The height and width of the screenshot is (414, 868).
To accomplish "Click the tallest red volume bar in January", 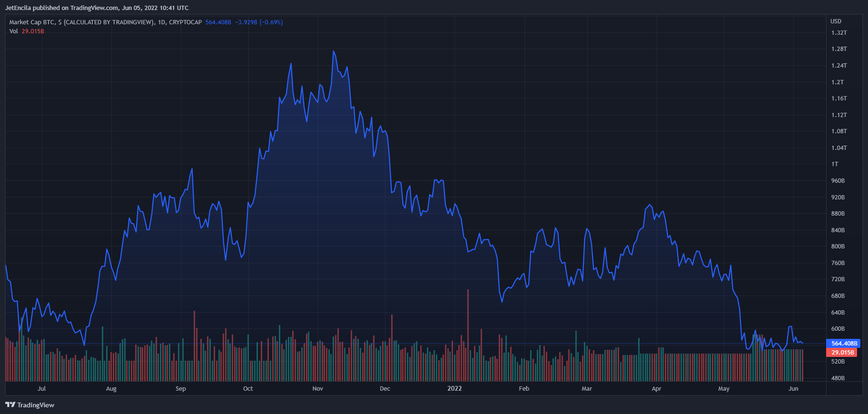I will (x=468, y=335).
